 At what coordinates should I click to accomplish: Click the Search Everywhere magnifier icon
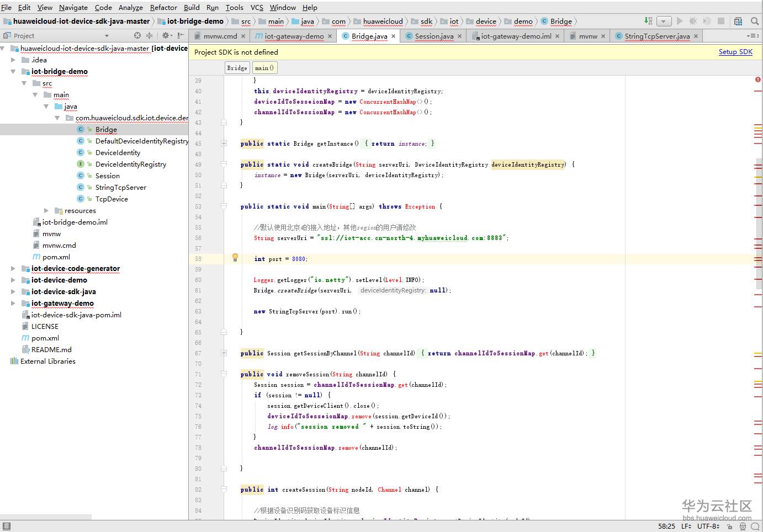pyautogui.click(x=755, y=21)
